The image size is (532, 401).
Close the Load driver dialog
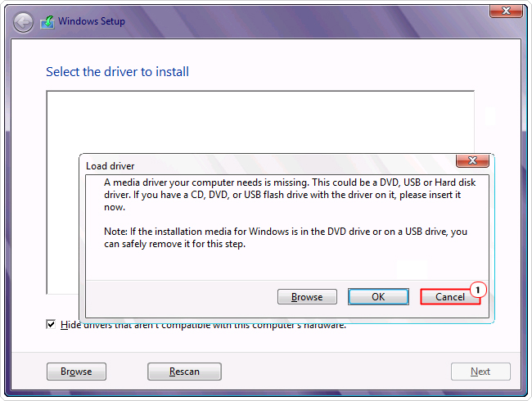point(472,160)
